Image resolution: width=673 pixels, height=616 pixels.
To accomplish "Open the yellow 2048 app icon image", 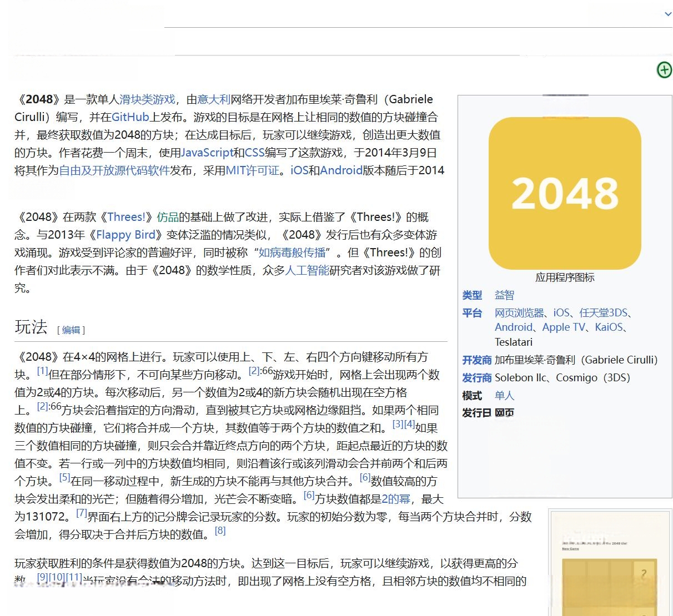I will (x=565, y=193).
